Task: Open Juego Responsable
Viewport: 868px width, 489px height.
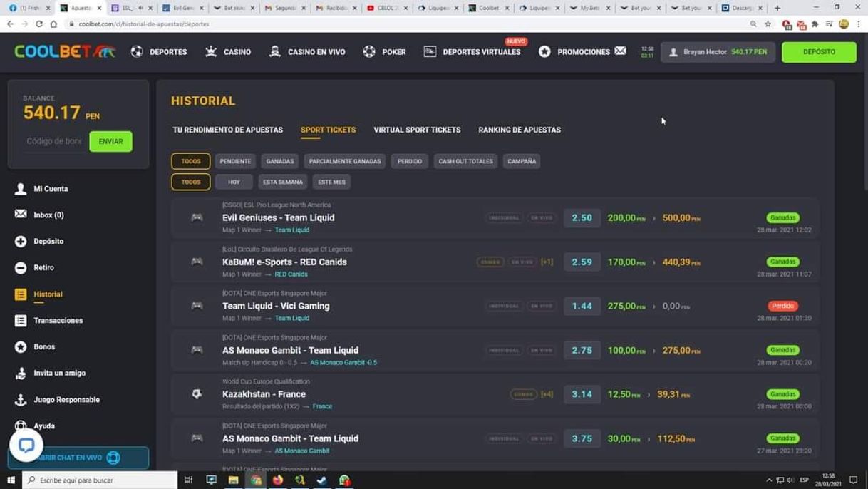Action: (x=66, y=400)
